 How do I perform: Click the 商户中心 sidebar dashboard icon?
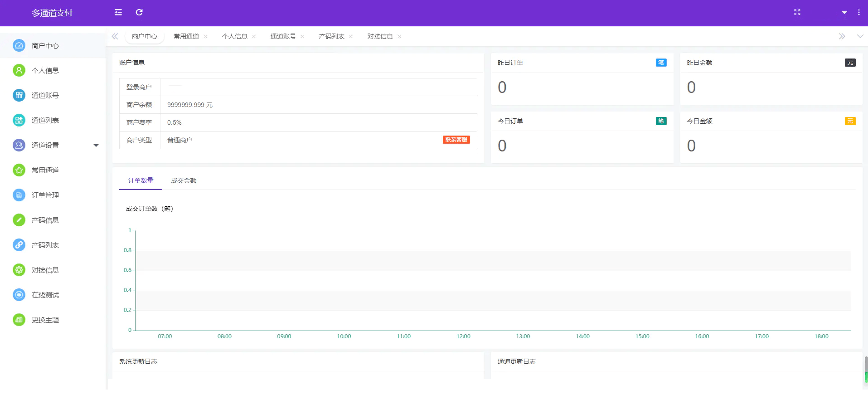tap(19, 45)
